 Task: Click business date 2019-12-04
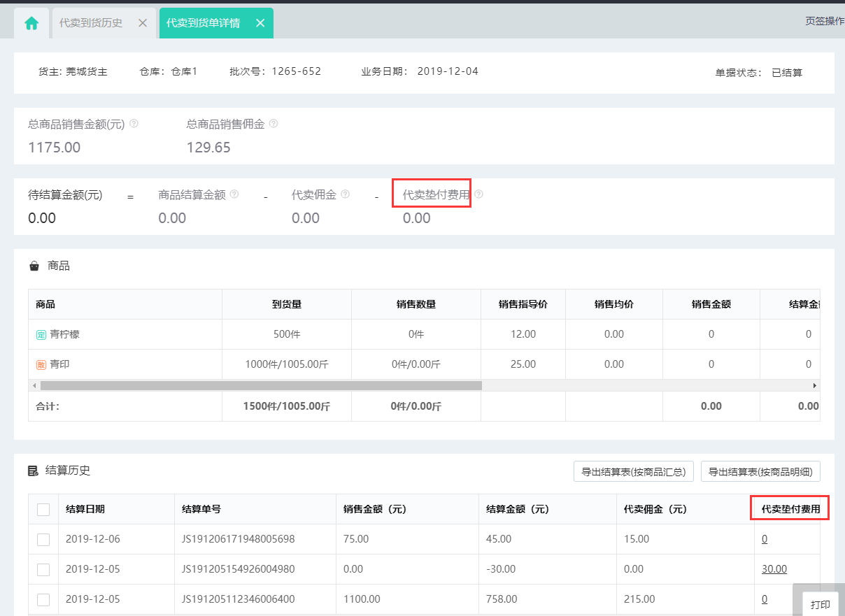pos(448,71)
